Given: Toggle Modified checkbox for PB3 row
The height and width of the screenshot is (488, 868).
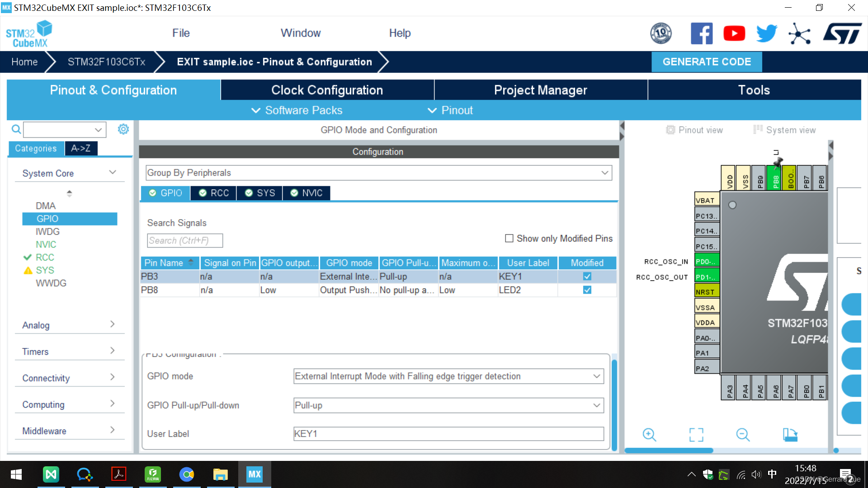Looking at the screenshot, I should (587, 277).
